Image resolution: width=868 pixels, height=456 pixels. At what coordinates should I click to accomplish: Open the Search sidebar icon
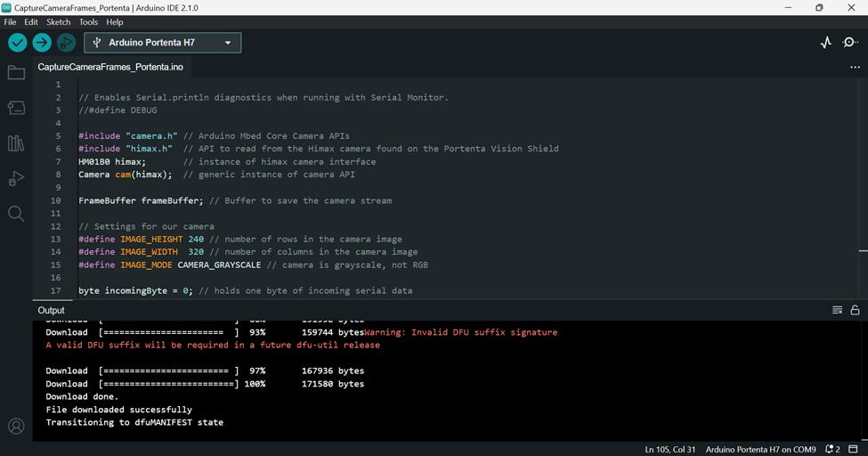click(x=16, y=214)
